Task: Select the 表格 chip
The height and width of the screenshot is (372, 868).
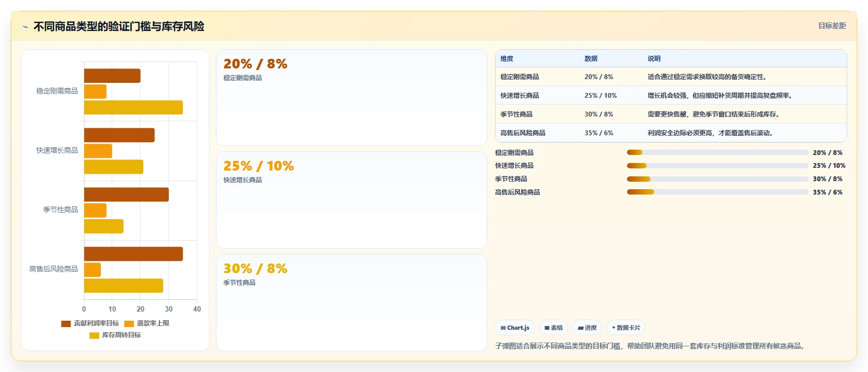Action: (553, 328)
